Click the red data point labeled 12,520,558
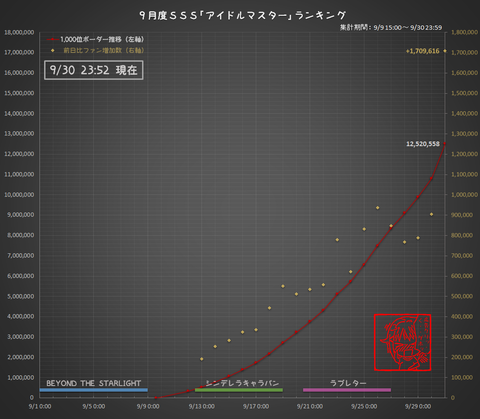 tap(445, 143)
